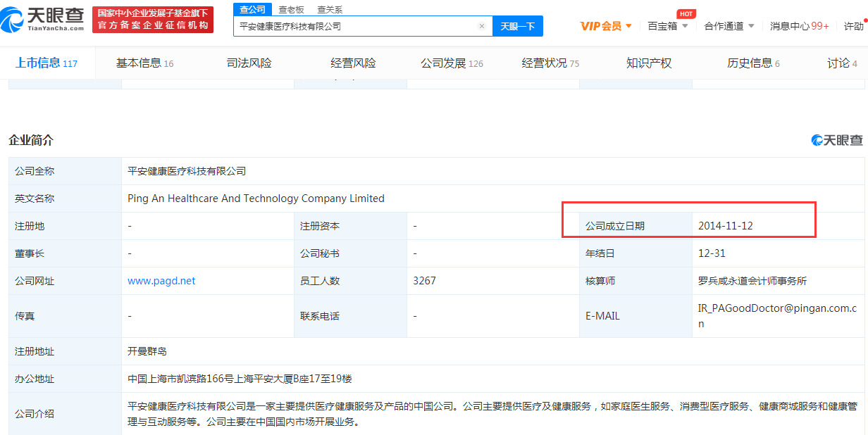Click the 注册地址 label cell

pos(65,351)
